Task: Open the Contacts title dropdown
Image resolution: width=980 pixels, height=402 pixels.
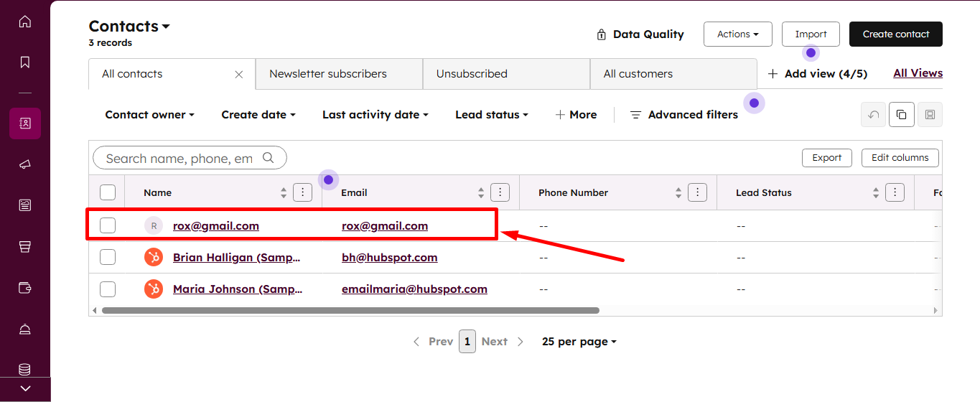Action: tap(129, 26)
